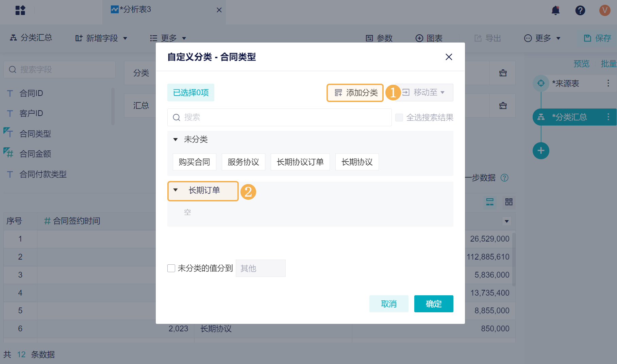Select the 分析表3 tab

coord(136,10)
